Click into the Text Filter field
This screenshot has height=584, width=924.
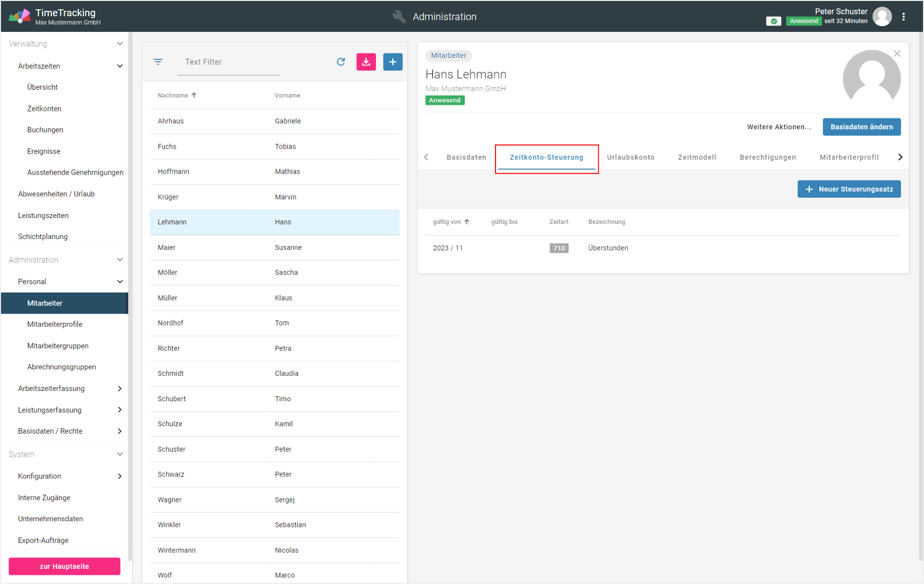(x=229, y=62)
